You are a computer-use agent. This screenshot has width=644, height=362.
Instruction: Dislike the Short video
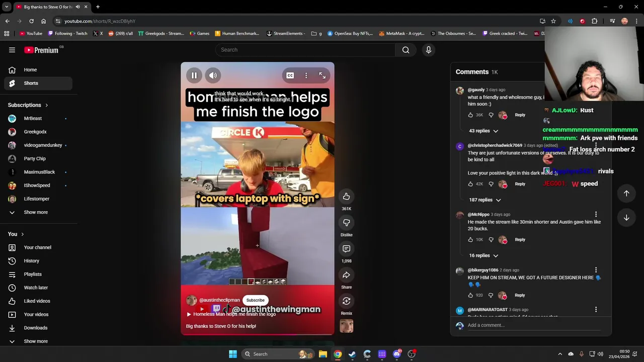coord(346,223)
